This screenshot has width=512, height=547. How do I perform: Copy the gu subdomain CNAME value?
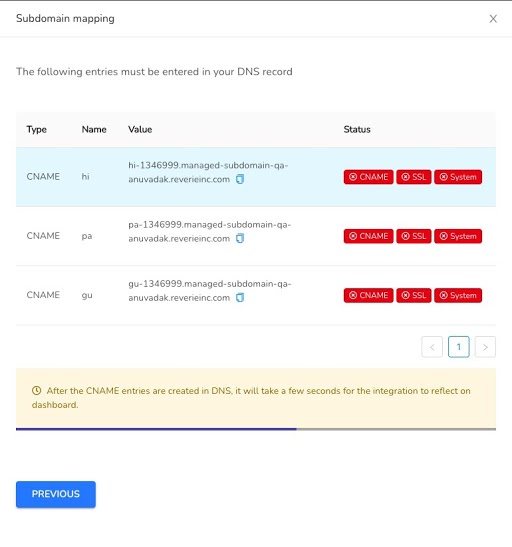tap(240, 298)
